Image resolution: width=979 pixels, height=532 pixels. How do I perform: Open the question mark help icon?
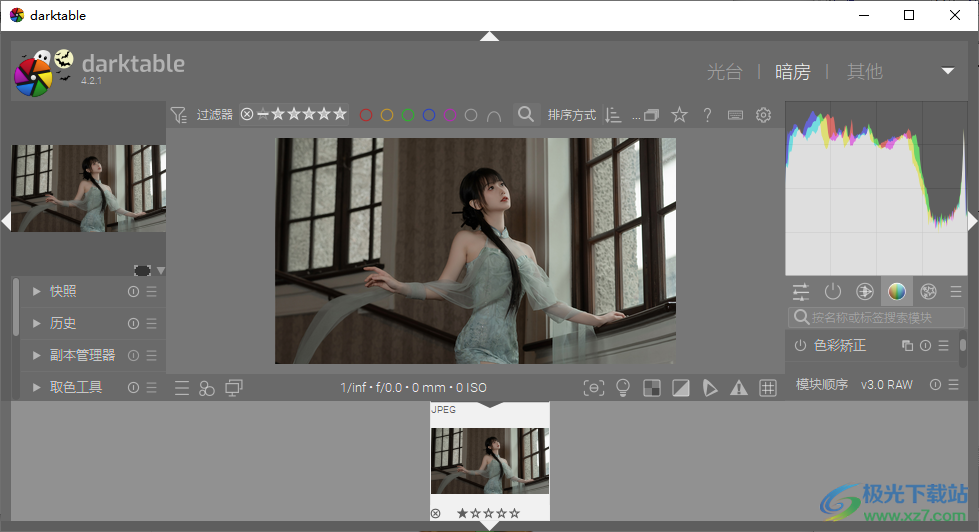pyautogui.click(x=707, y=115)
